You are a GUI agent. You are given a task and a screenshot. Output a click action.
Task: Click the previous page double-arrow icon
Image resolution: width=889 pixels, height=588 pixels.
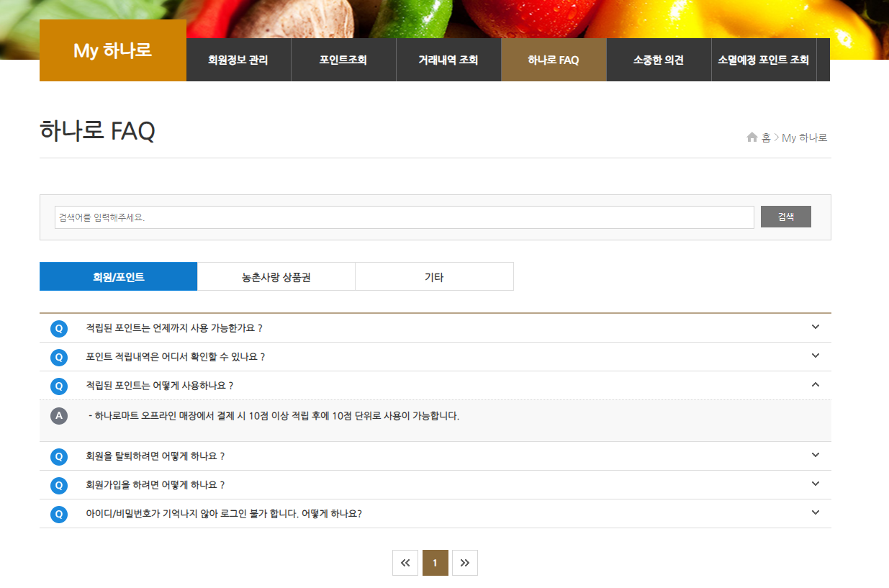(x=405, y=563)
